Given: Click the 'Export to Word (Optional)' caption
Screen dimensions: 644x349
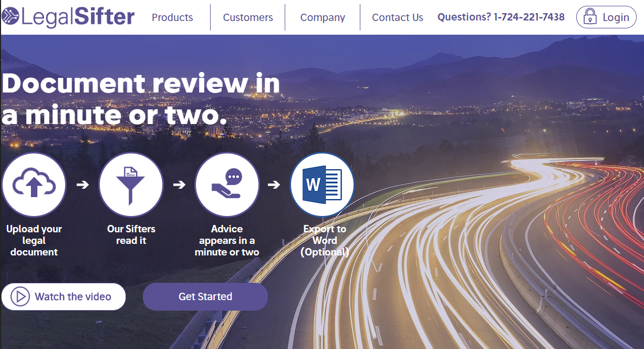Looking at the screenshot, I should tap(325, 240).
